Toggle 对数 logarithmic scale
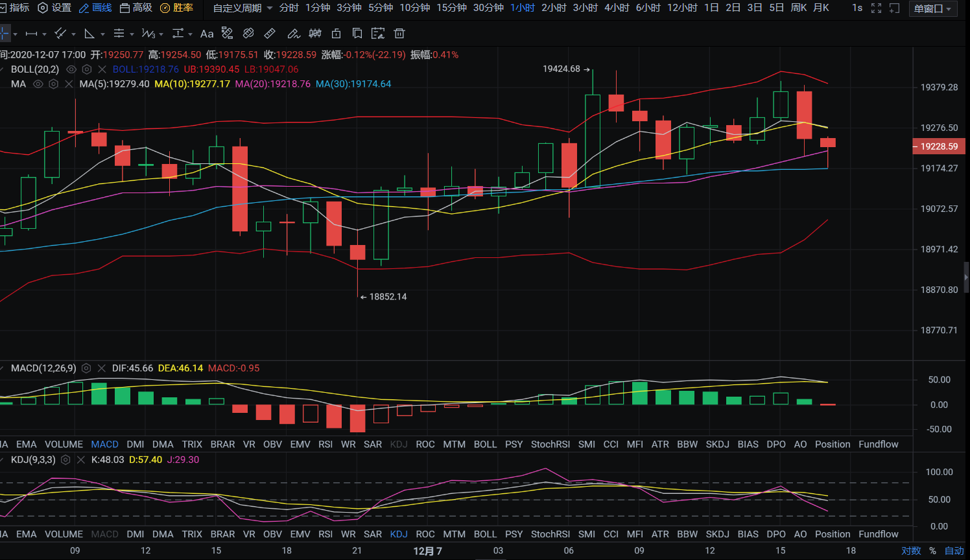The image size is (970, 560). click(910, 550)
